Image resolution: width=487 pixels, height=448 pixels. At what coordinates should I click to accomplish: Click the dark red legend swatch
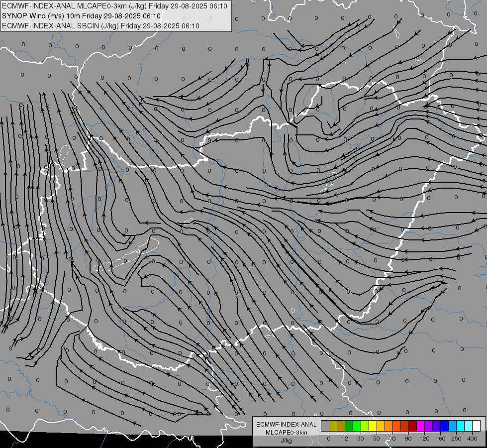point(413,426)
